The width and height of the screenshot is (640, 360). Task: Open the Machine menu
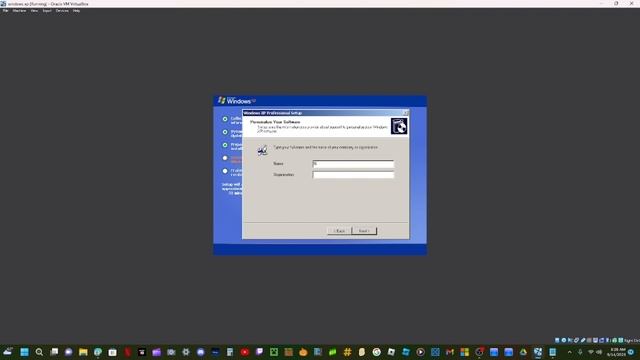[19, 11]
